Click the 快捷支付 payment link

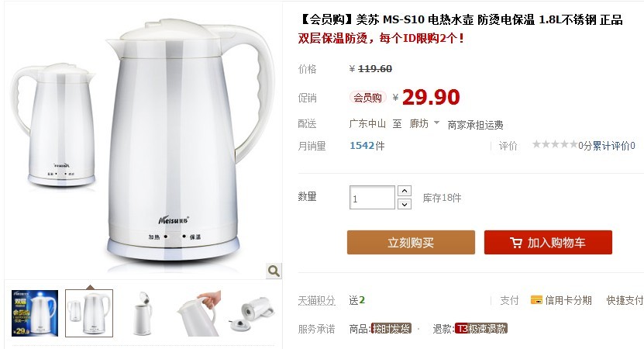625,300
